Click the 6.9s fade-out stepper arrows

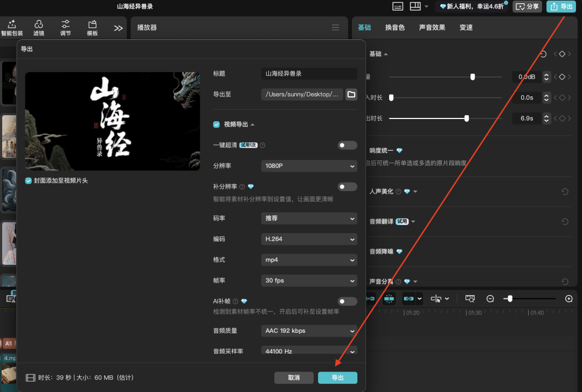(x=546, y=118)
